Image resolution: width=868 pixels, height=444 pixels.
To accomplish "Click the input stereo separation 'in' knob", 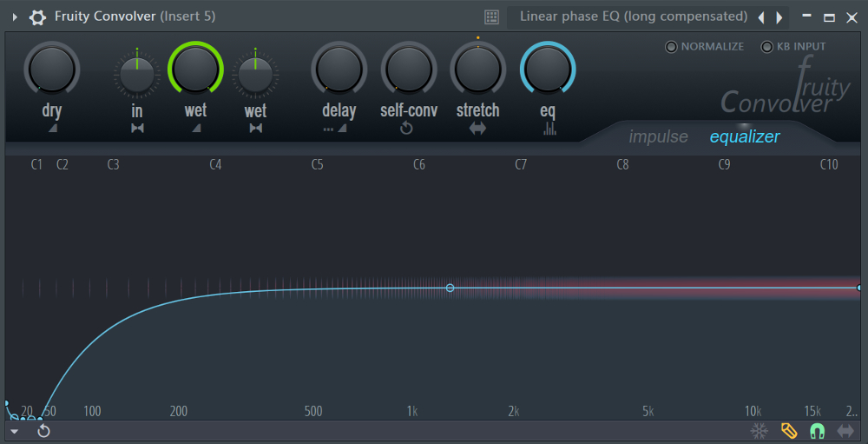I will [x=137, y=74].
